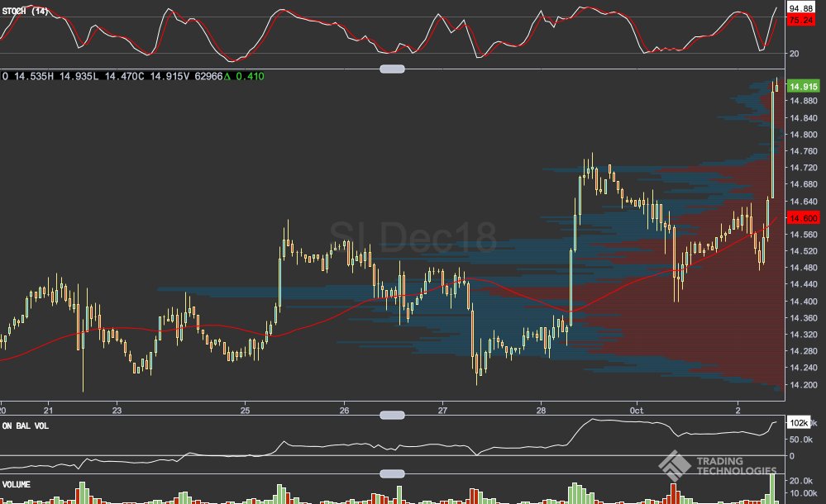Click the Oct date marker on the time axis
The width and height of the screenshot is (826, 504).
[x=637, y=411]
